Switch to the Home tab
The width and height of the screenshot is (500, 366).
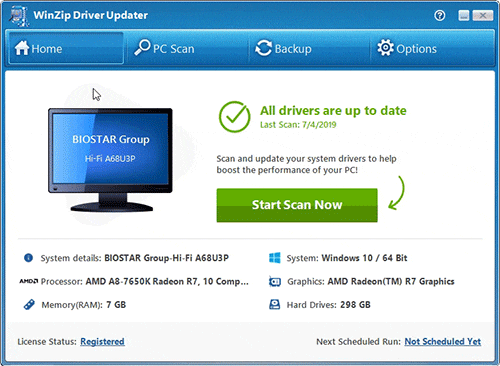pyautogui.click(x=66, y=48)
